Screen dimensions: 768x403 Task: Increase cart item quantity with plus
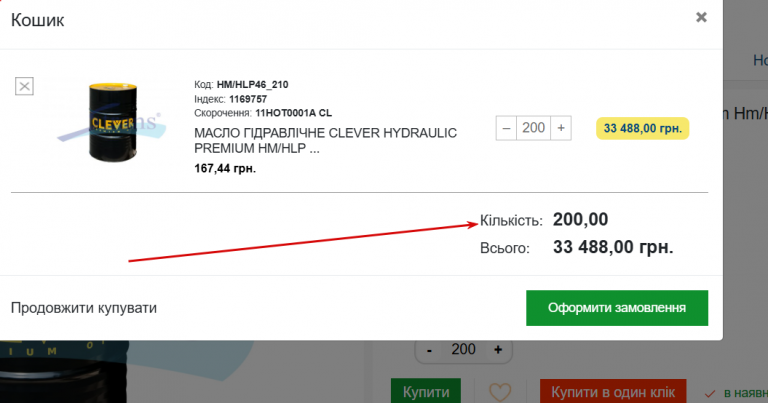pos(561,128)
